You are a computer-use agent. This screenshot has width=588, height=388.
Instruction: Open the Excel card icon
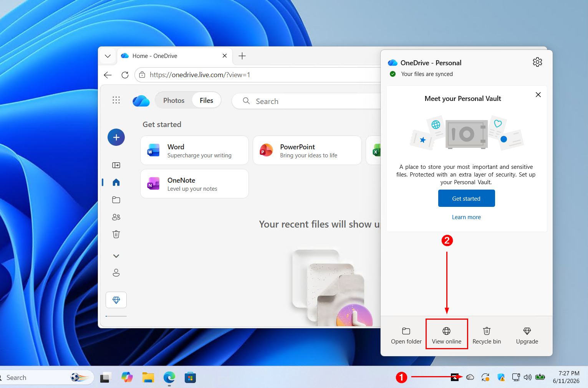(376, 150)
